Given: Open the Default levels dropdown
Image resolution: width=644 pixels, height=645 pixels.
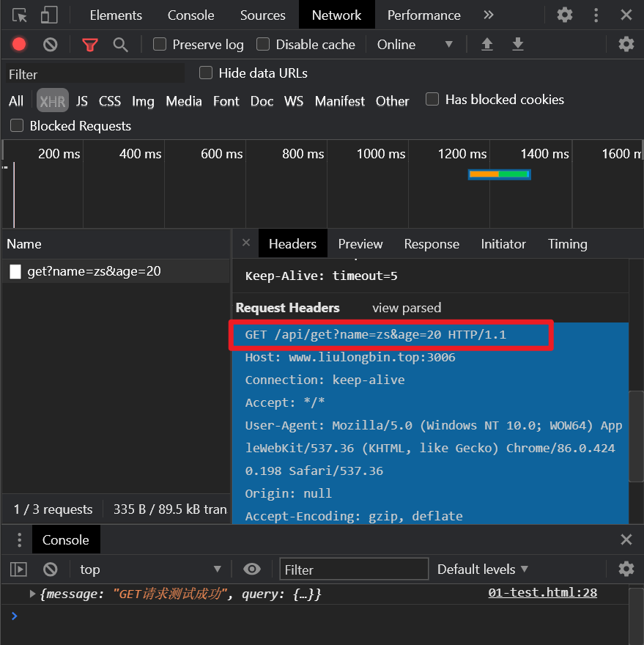Looking at the screenshot, I should point(482,570).
